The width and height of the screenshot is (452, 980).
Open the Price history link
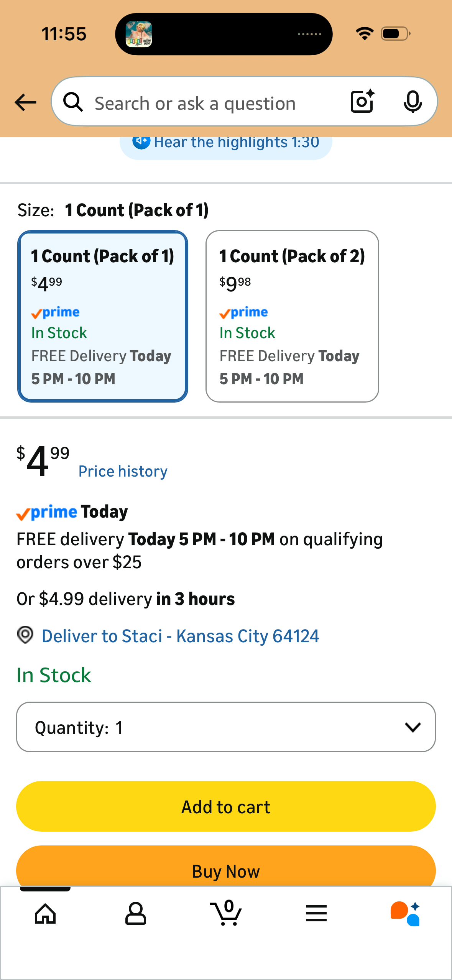click(x=123, y=472)
